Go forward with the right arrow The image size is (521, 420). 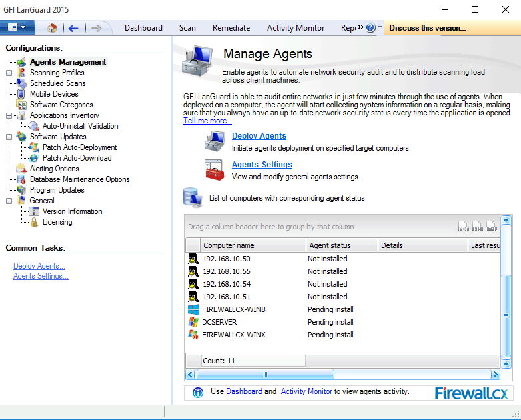(96, 28)
